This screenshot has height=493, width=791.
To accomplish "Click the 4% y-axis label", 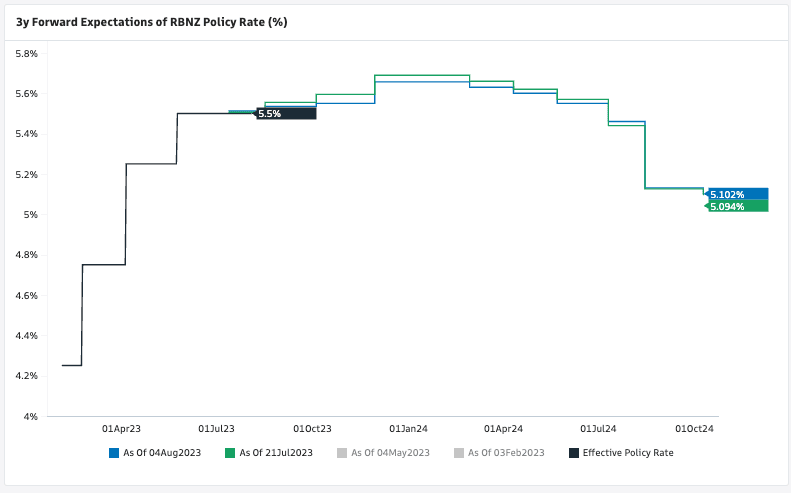I will [31, 416].
